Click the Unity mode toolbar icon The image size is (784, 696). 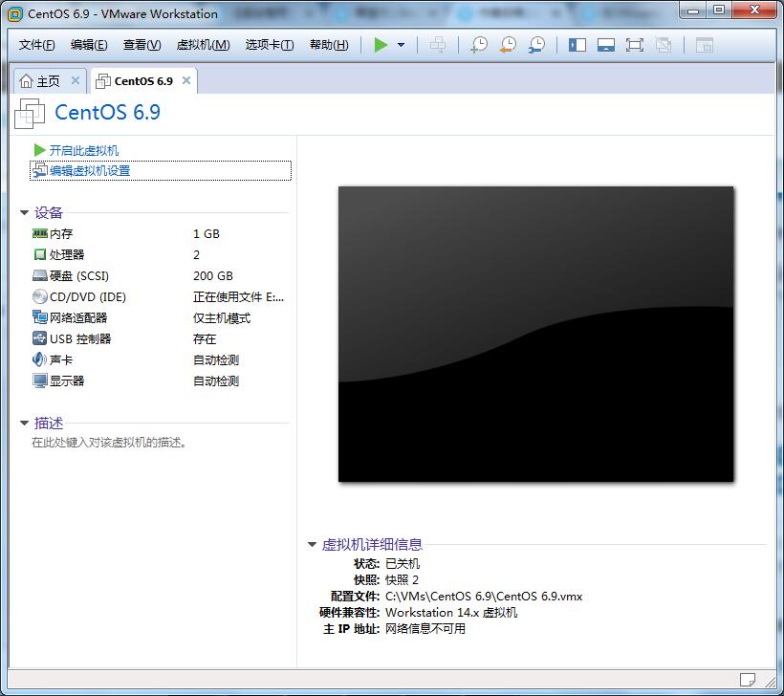[x=664, y=45]
